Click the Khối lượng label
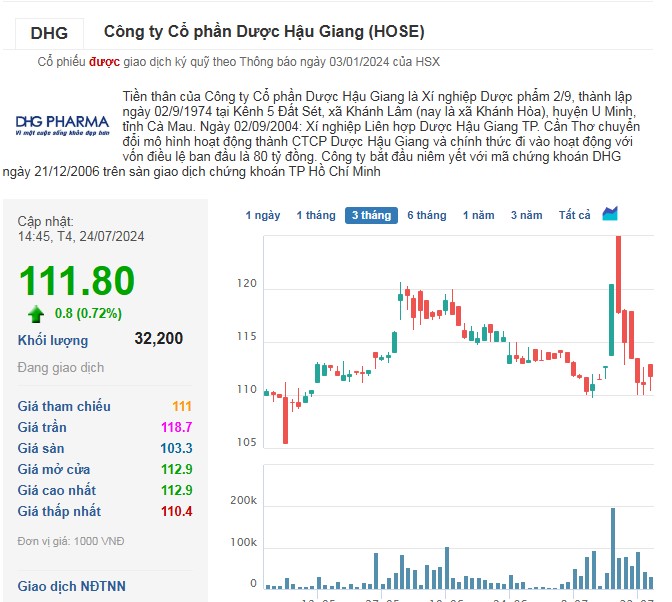 pyautogui.click(x=53, y=340)
